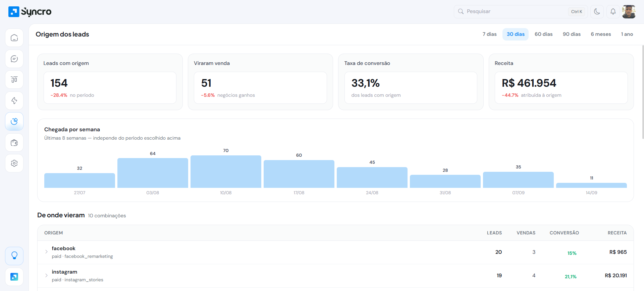
Task: Select the pie chart reports sidebar icon
Action: [14, 122]
